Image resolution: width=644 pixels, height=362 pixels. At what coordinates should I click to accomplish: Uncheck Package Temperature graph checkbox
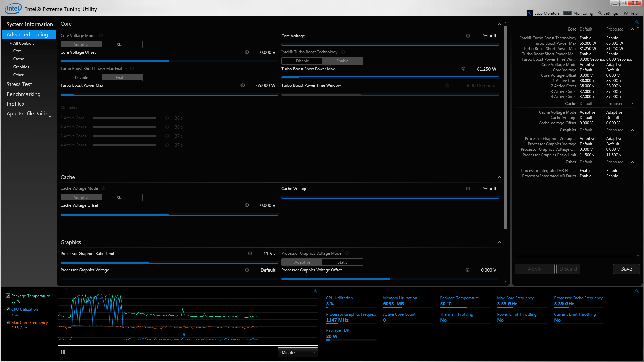click(8, 296)
